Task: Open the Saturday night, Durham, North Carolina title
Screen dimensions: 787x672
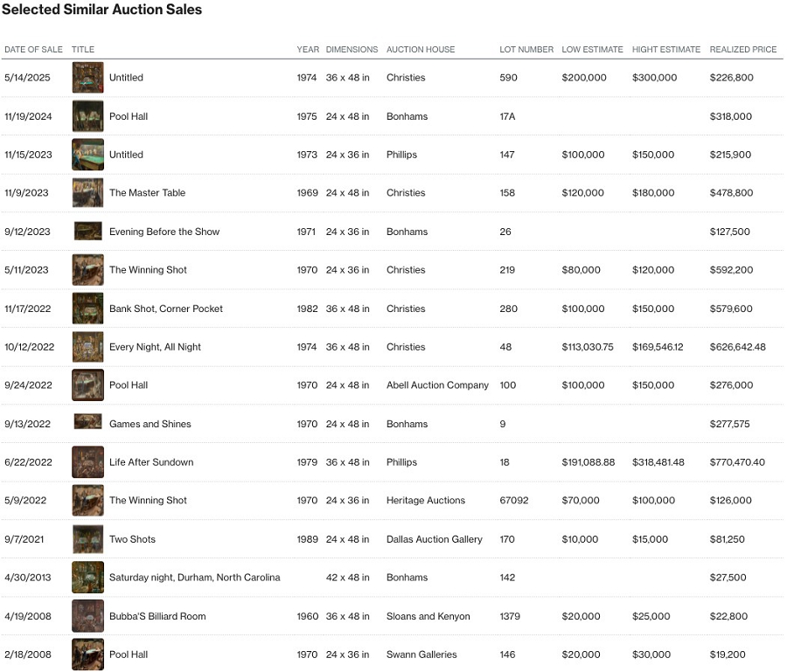Action: point(194,578)
